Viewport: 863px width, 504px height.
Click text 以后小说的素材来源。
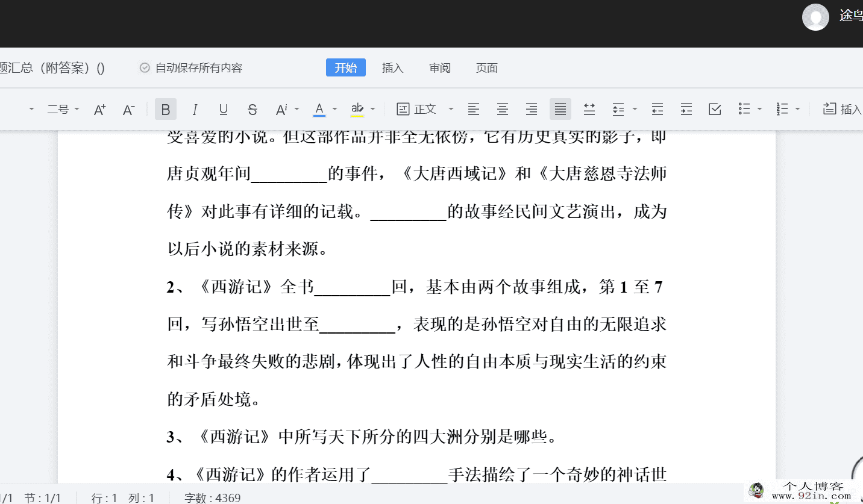248,249
